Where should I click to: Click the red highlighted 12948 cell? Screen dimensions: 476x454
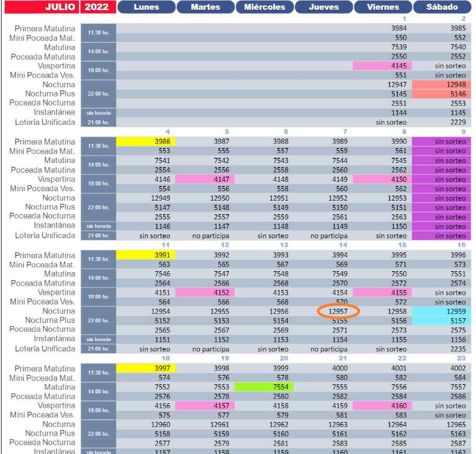(x=442, y=85)
